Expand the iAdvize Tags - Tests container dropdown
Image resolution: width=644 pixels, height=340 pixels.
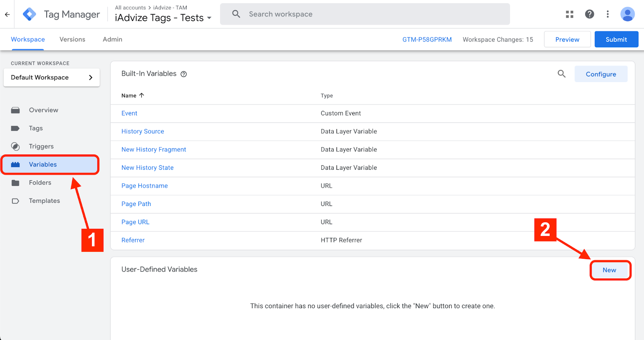[x=209, y=18]
